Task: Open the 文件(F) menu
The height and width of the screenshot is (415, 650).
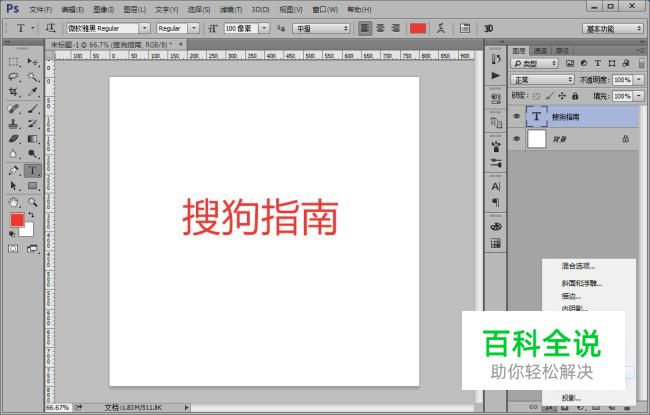Action: point(40,9)
